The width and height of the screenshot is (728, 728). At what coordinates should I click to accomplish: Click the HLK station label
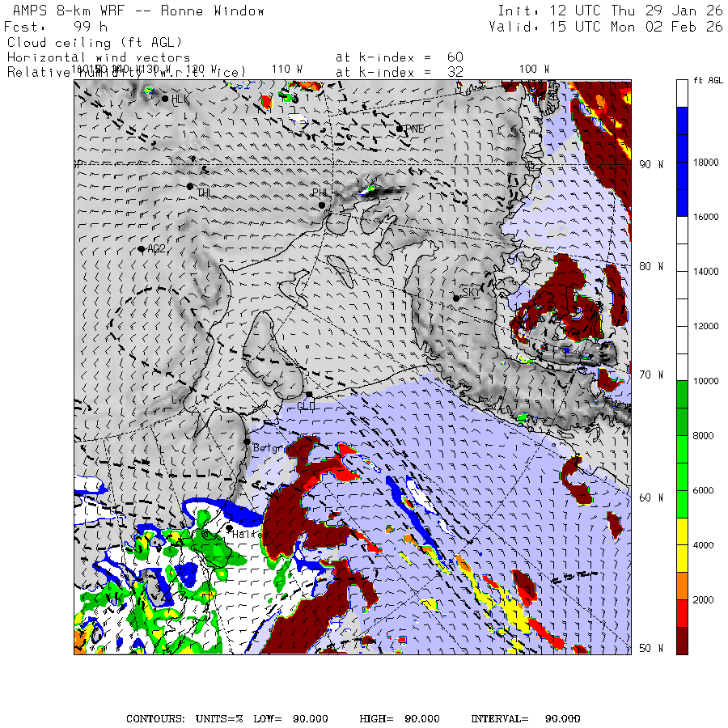(180, 99)
